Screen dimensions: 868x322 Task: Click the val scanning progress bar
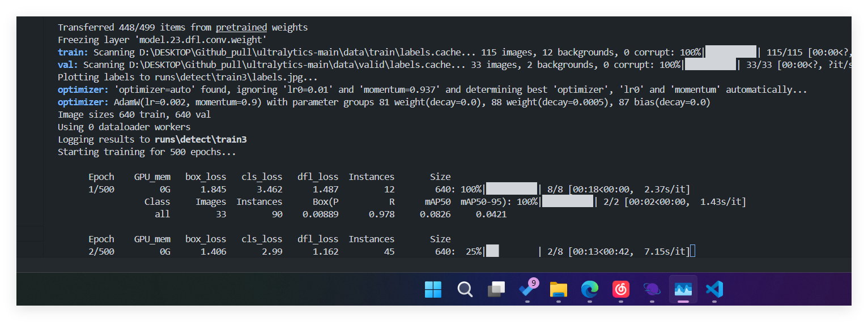[710, 65]
